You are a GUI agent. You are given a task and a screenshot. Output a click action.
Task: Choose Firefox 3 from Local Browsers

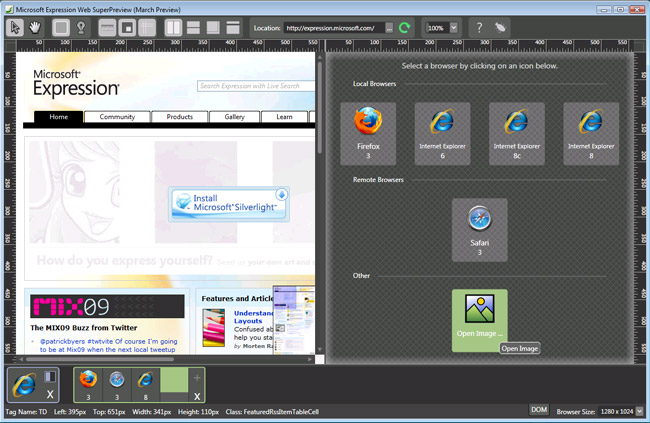[x=368, y=134]
